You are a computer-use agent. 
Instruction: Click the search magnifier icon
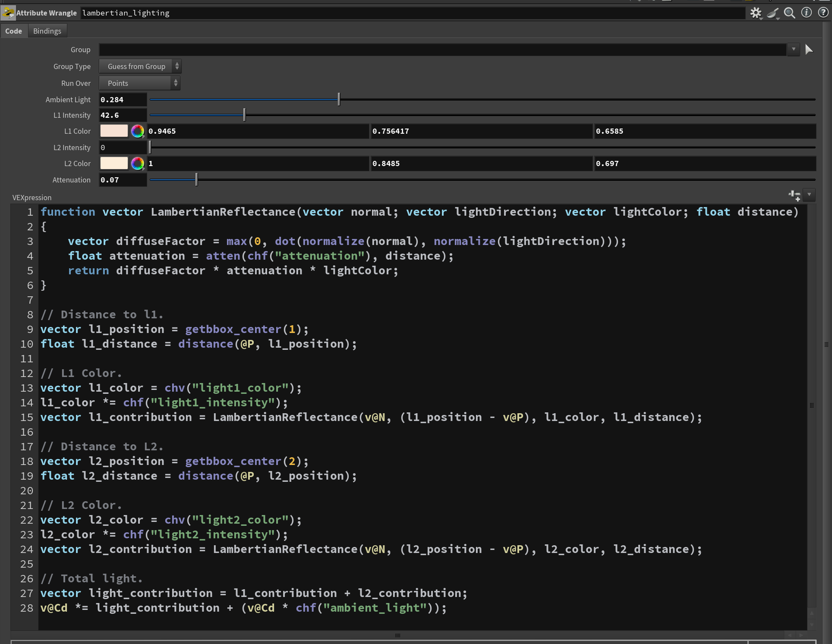[789, 13]
